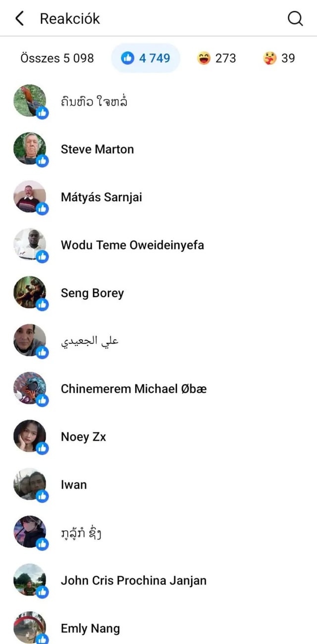Tap the like badge on Steve Marton's avatar
317x644 pixels.
point(43,161)
